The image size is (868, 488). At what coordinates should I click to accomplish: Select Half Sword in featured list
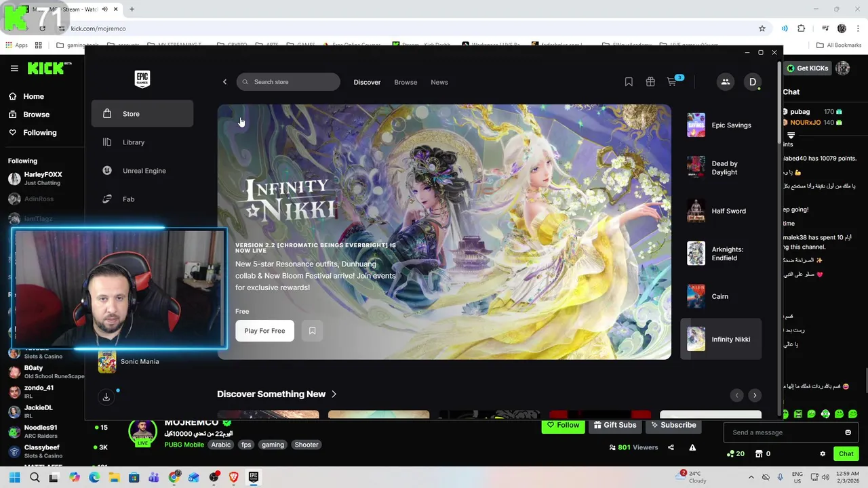point(721,211)
